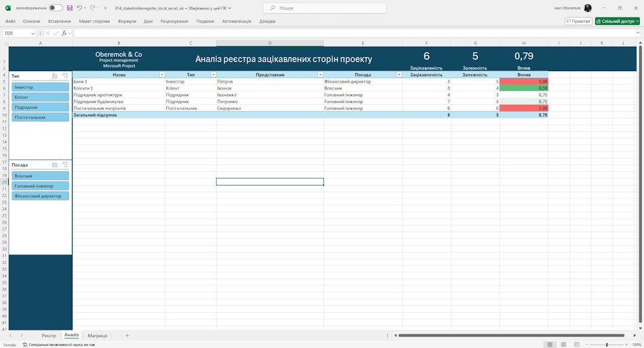Open the Тип column filter dropdown
644x348 pixels.
(213, 74)
